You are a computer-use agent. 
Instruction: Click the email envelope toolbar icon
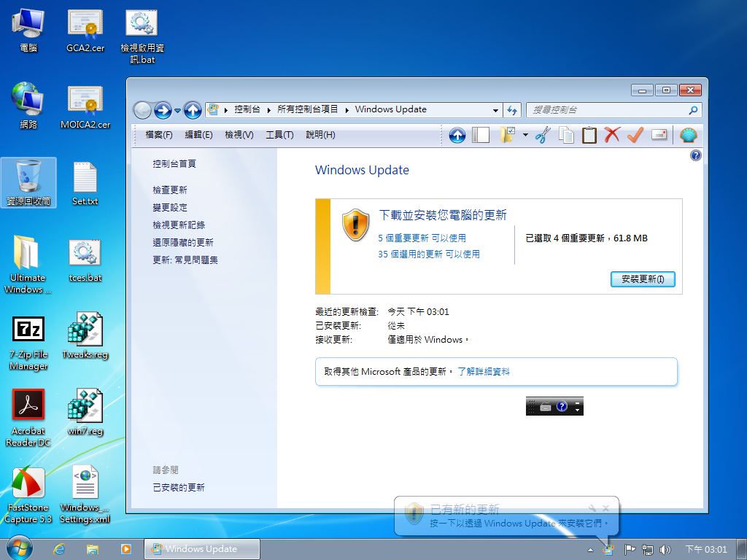tap(659, 135)
